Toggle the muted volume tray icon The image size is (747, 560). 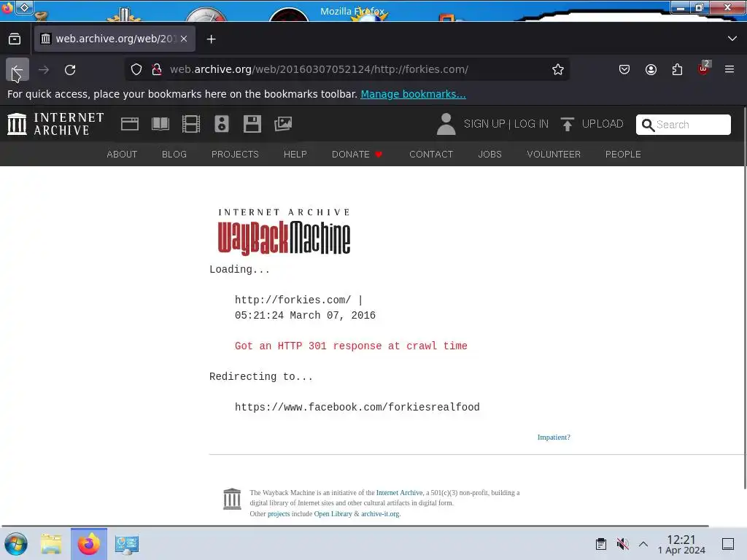point(622,544)
